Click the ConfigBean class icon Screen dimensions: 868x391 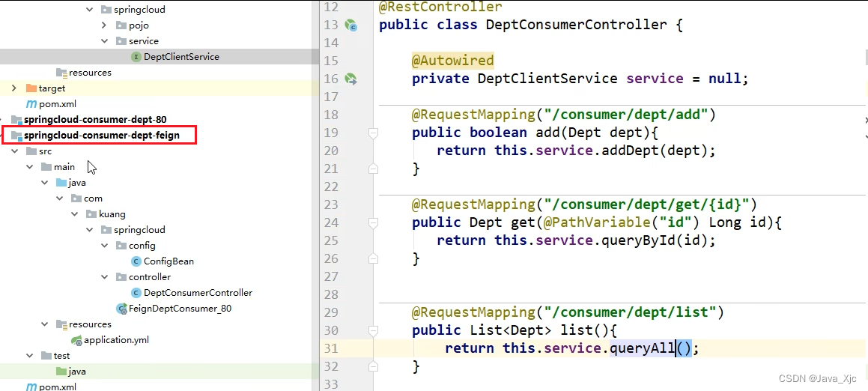click(136, 261)
